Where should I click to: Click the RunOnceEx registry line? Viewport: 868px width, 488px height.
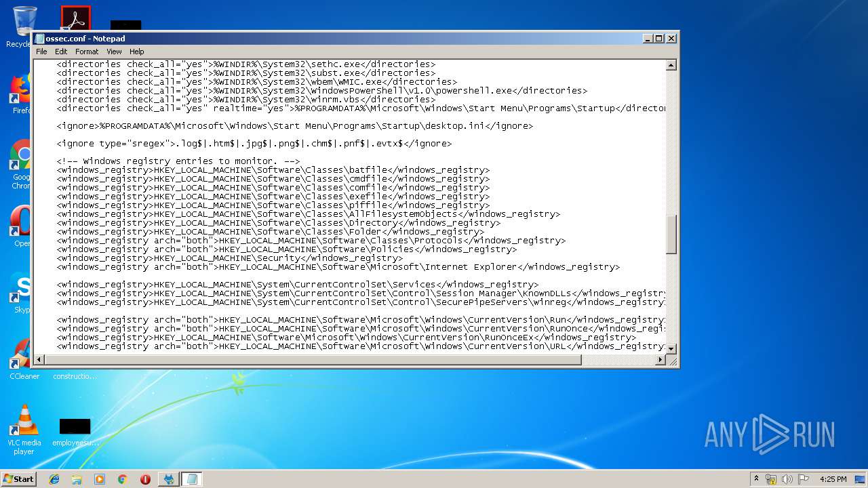347,338
